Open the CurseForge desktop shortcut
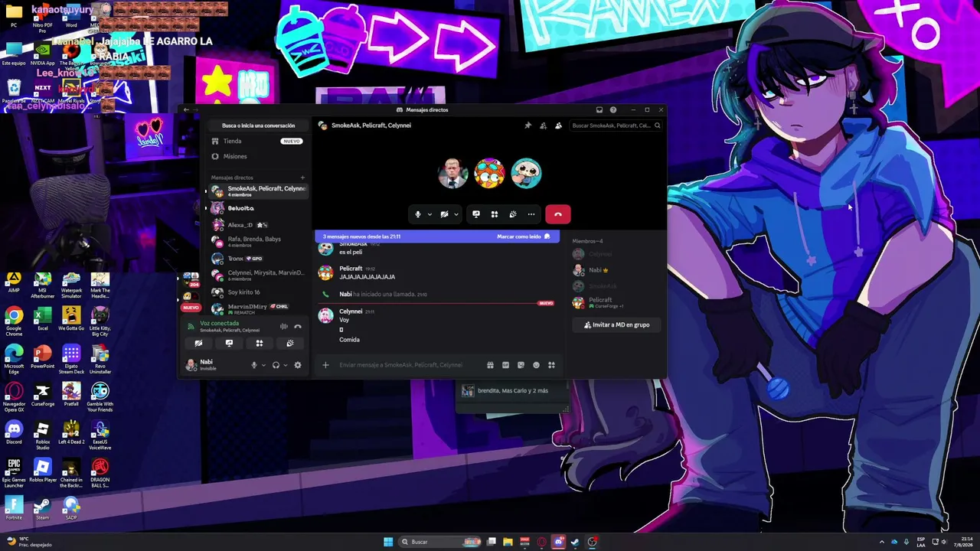980x551 pixels. click(43, 396)
